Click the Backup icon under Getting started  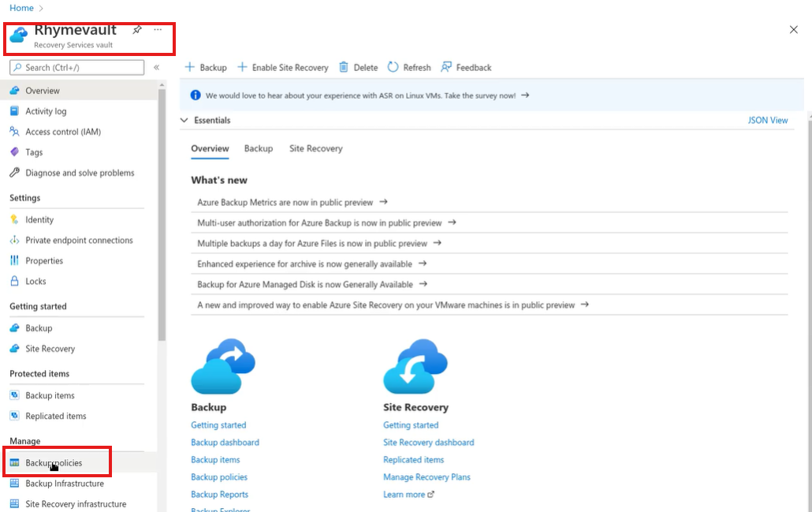(x=14, y=328)
